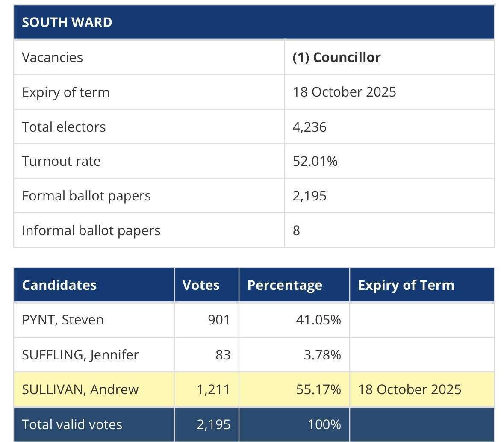The width and height of the screenshot is (504, 442).
Task: Click the SOUTH WARD header
Action: (254, 22)
